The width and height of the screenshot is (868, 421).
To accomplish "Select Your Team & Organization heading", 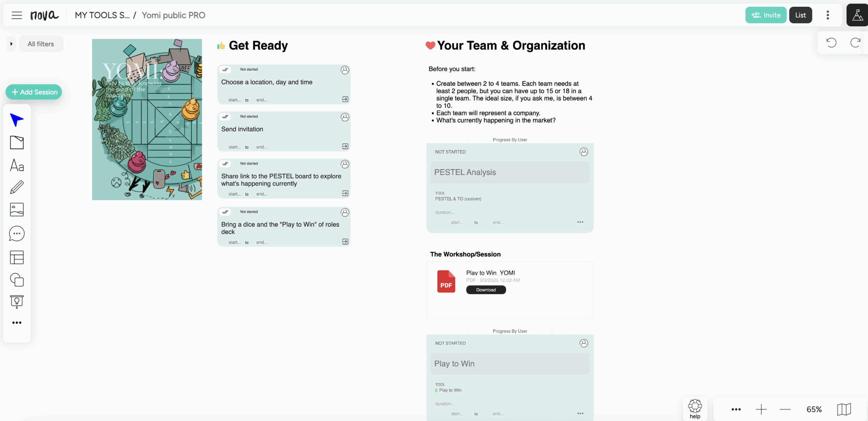I will tap(511, 45).
